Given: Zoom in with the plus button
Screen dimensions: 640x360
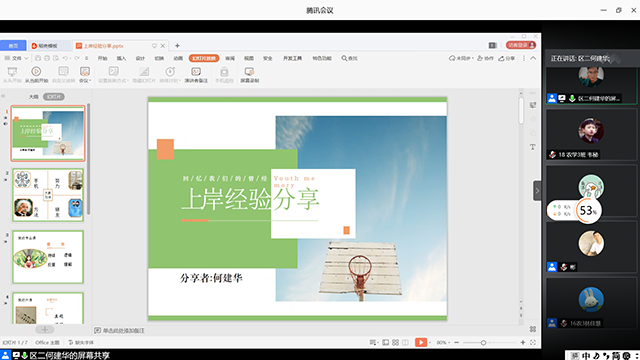Looking at the screenshot, I should [523, 342].
